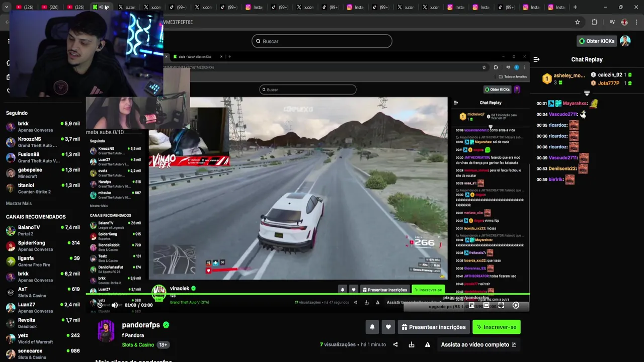
Task: Click the 18+ badge
Action: click(163, 345)
